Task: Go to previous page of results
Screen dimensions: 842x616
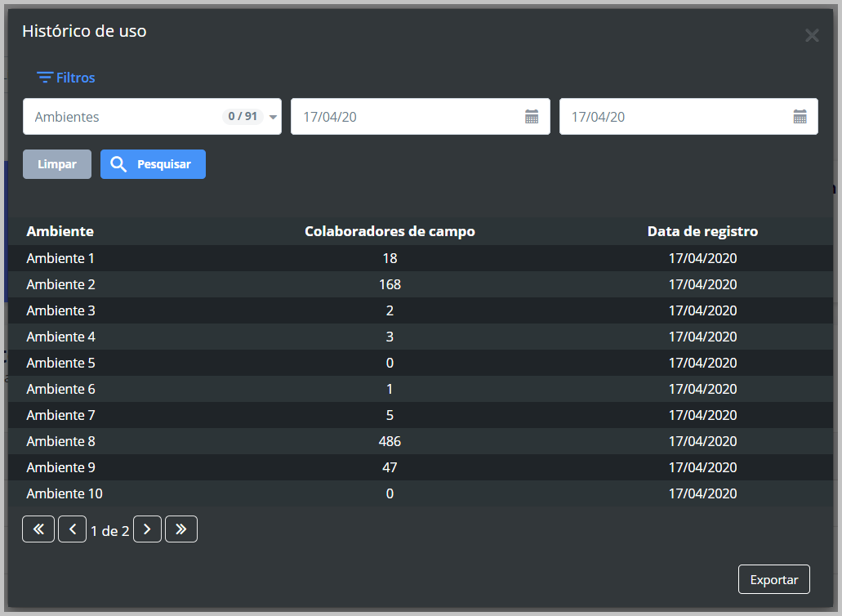Action: coord(72,529)
